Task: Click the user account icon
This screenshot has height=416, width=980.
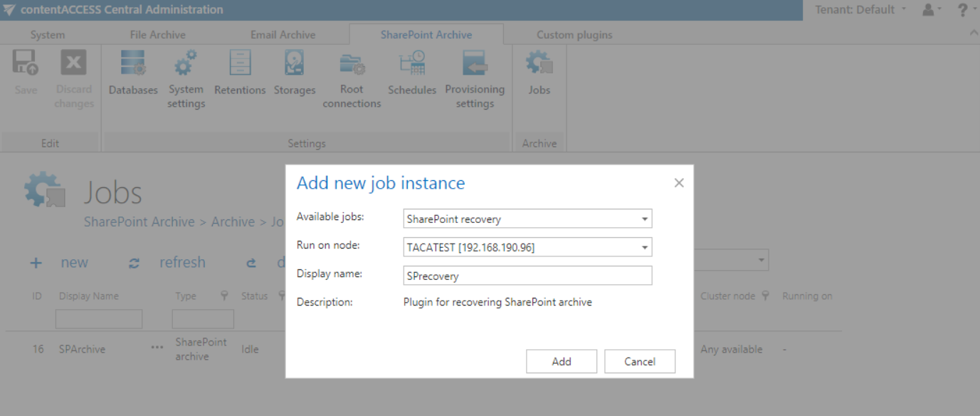Action: (927, 10)
